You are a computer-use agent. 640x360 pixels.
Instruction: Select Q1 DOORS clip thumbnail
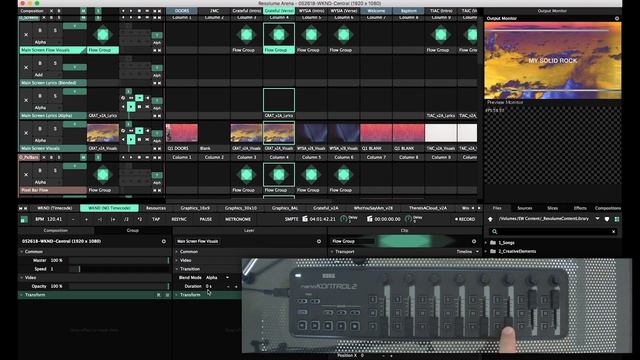click(182, 133)
